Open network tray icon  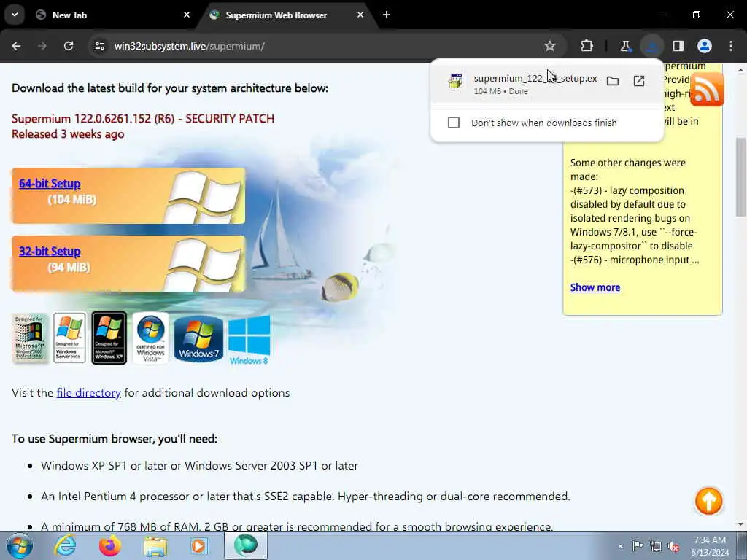point(656,546)
